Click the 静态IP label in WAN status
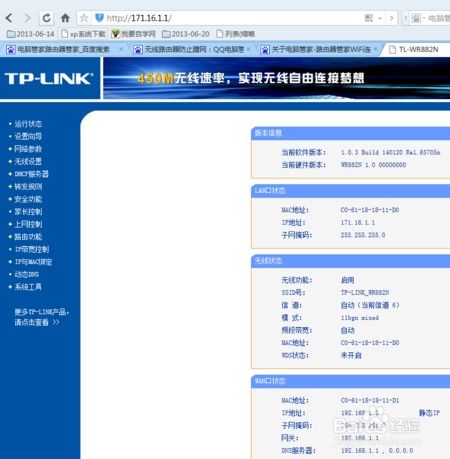The width and height of the screenshot is (450, 459). pos(429,413)
